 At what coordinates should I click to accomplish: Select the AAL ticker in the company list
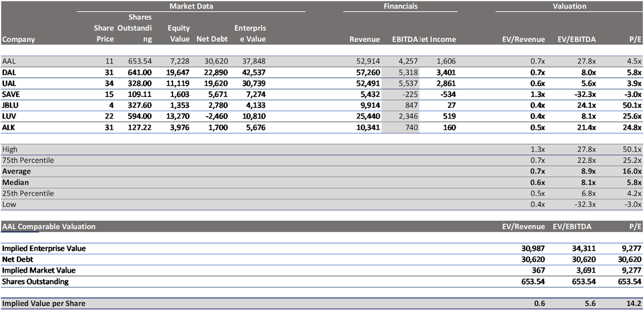(9, 61)
